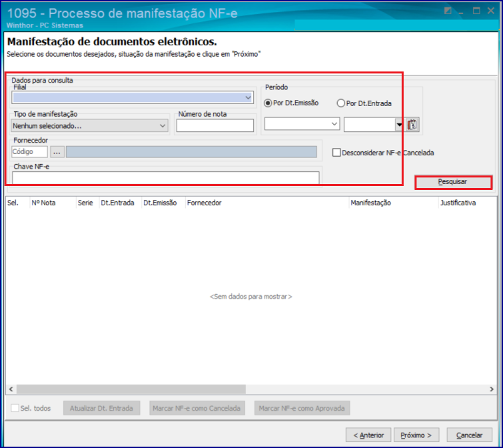Sort by the Nº Nota column header
The height and width of the screenshot is (448, 503).
point(53,203)
